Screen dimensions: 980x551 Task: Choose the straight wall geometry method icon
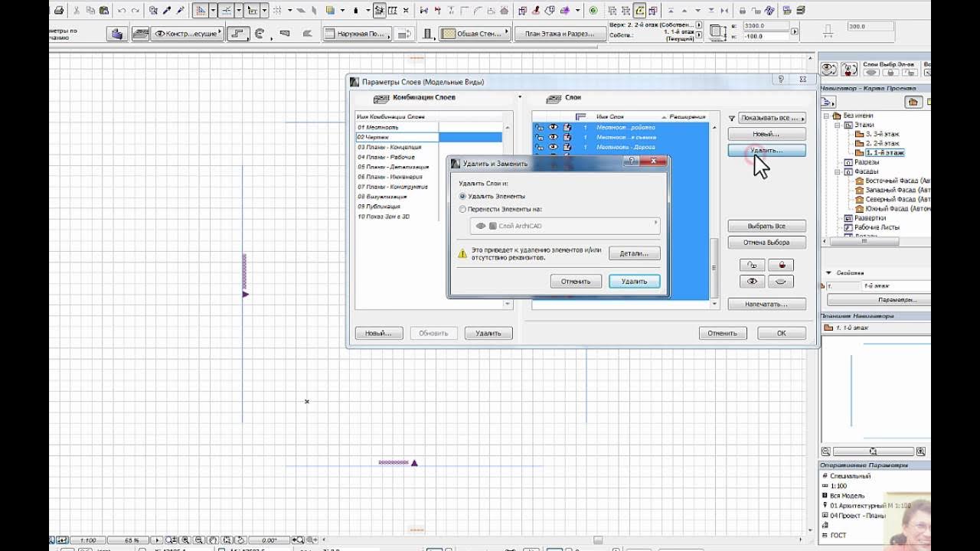(239, 34)
